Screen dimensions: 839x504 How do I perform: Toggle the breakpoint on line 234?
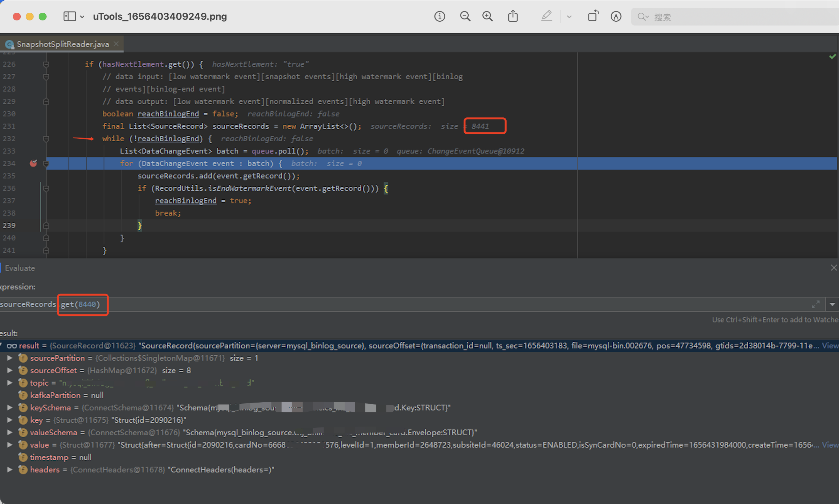(x=33, y=163)
